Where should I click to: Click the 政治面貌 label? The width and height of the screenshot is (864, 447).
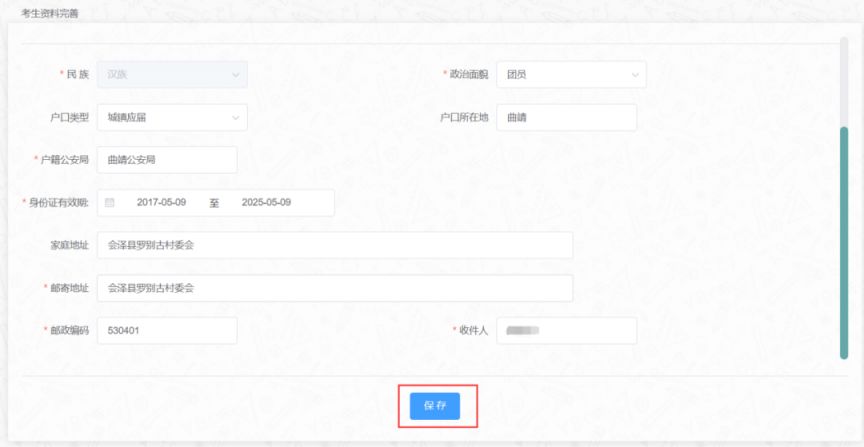tap(469, 74)
